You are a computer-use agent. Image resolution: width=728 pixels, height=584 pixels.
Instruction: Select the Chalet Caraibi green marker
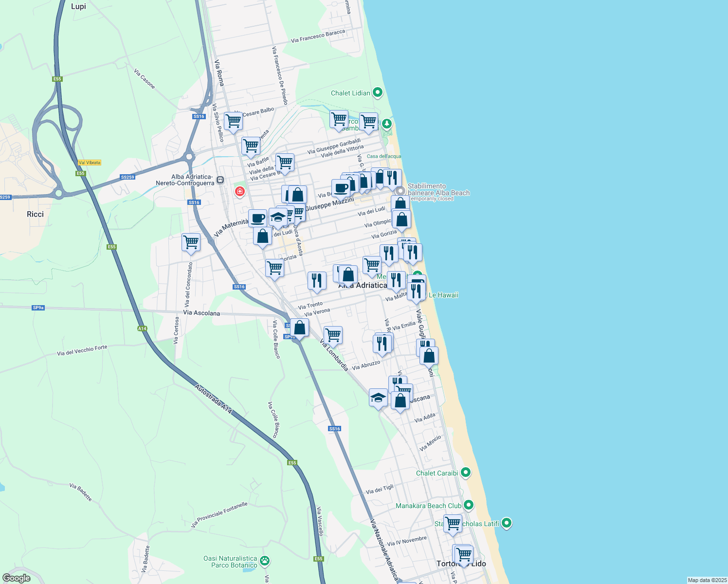point(465,472)
